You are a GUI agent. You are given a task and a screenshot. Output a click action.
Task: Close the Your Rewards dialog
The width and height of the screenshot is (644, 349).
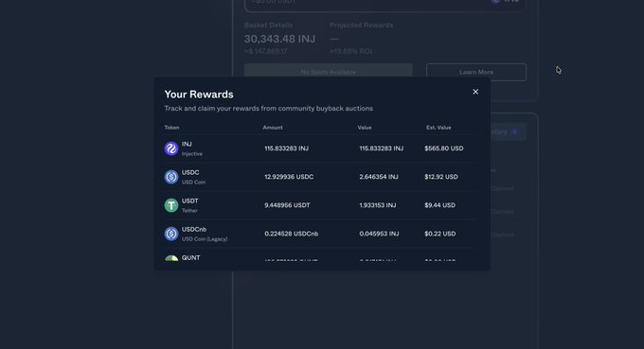tap(475, 92)
